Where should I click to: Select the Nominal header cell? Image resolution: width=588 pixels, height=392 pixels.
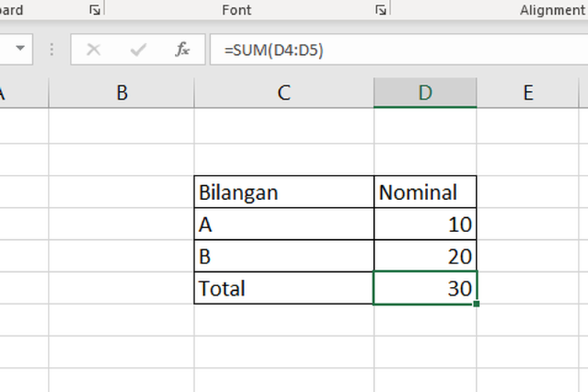(x=425, y=191)
